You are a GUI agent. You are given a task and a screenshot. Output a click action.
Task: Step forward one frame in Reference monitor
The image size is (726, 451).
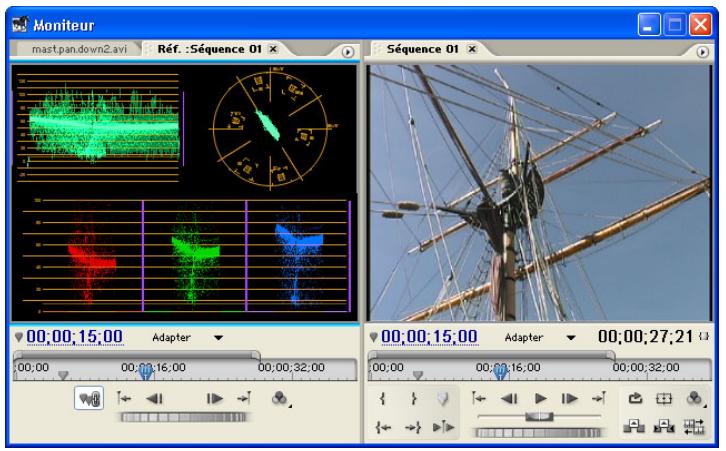pos(214,399)
